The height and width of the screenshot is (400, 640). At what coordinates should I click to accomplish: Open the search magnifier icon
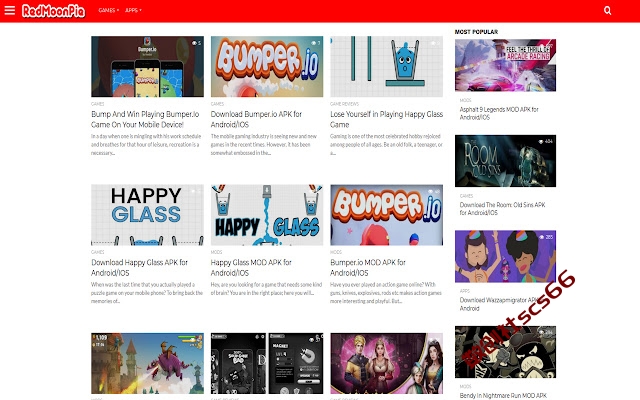click(607, 11)
